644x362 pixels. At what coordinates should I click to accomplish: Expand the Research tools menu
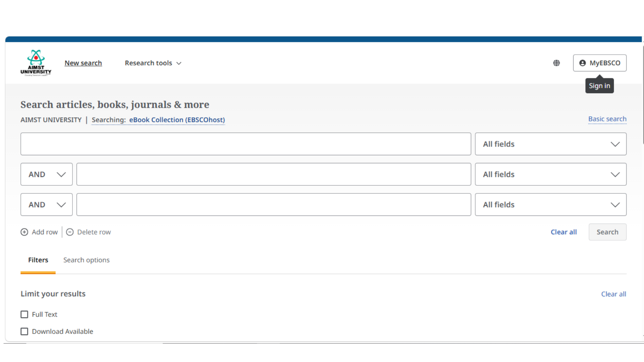153,63
